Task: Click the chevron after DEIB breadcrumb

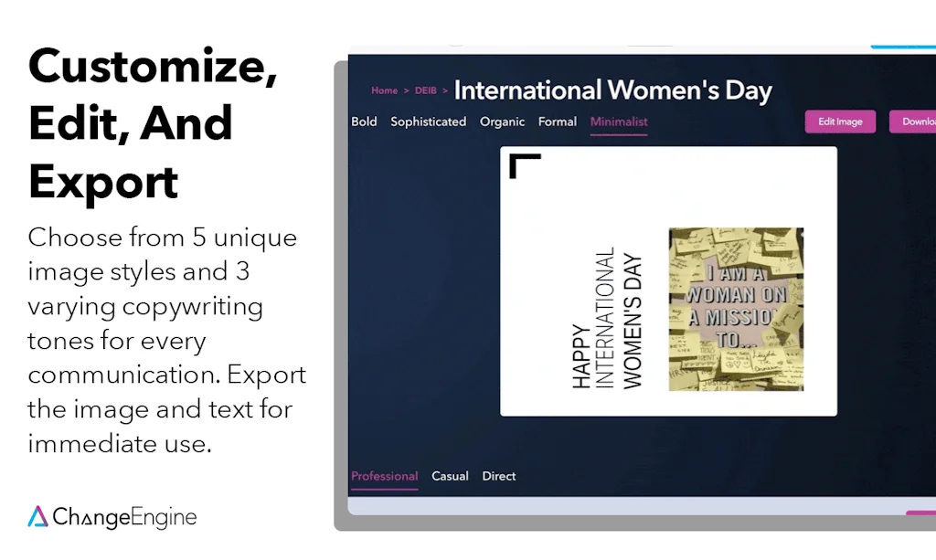Action: 445,91
